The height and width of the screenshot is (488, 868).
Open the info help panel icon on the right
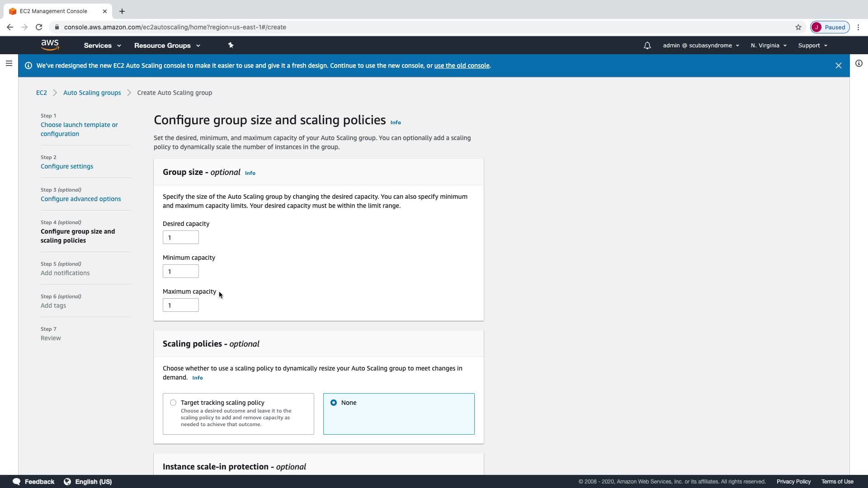coord(859,64)
